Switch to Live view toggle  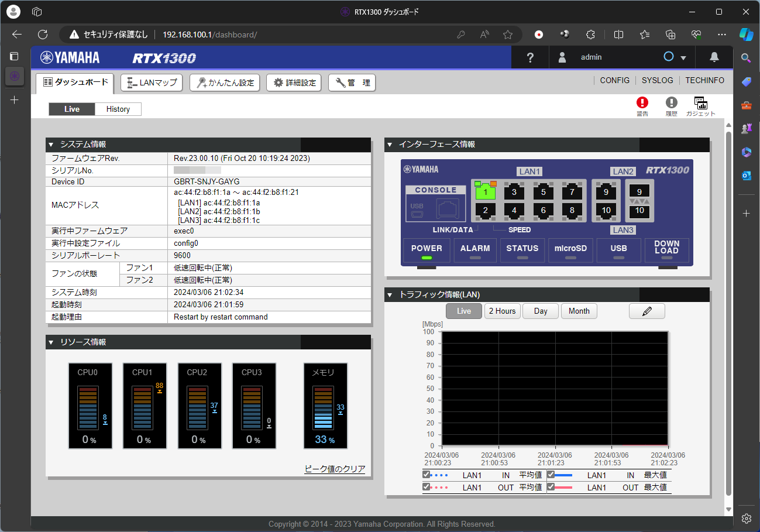click(71, 109)
